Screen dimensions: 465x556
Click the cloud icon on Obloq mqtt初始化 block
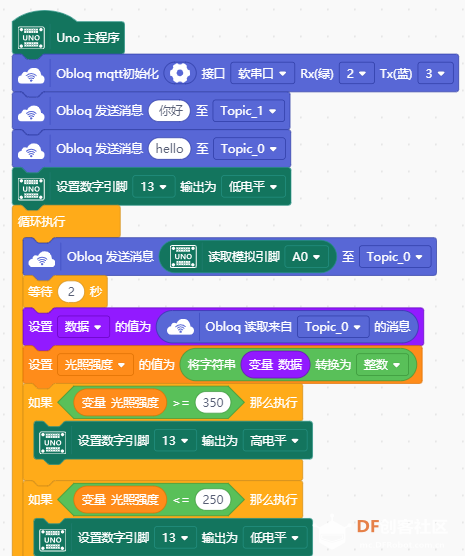[31, 75]
